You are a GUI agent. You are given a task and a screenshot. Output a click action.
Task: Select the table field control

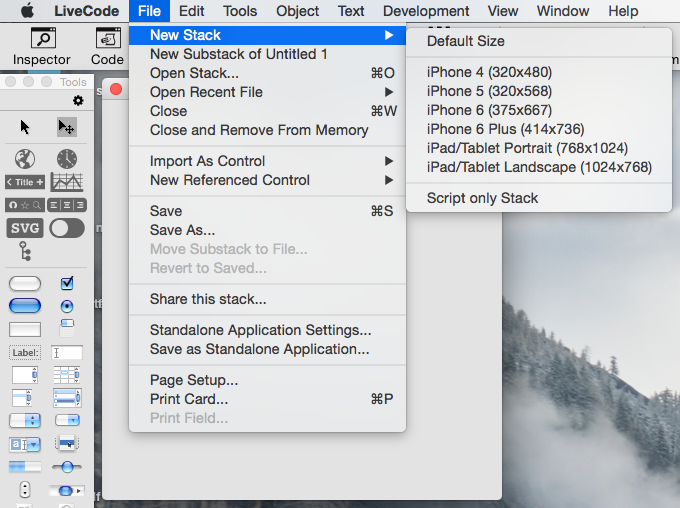[67, 375]
